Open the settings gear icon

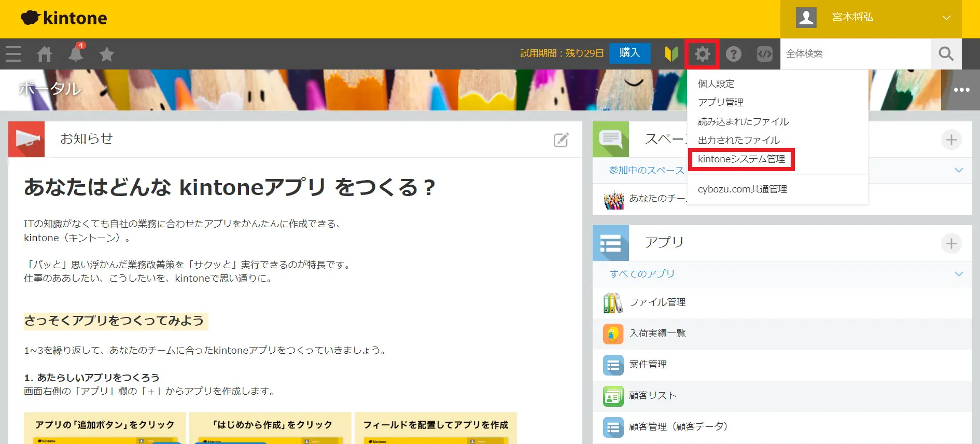(703, 54)
